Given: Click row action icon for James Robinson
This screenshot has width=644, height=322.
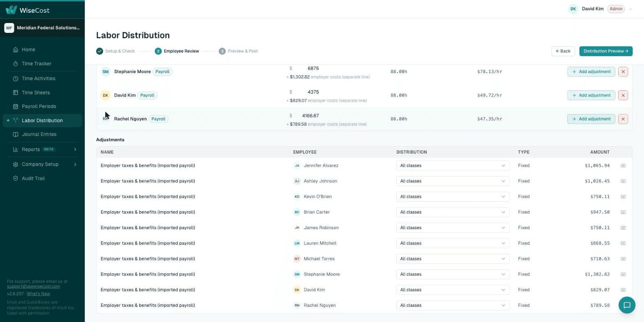Looking at the screenshot, I should pos(623,228).
